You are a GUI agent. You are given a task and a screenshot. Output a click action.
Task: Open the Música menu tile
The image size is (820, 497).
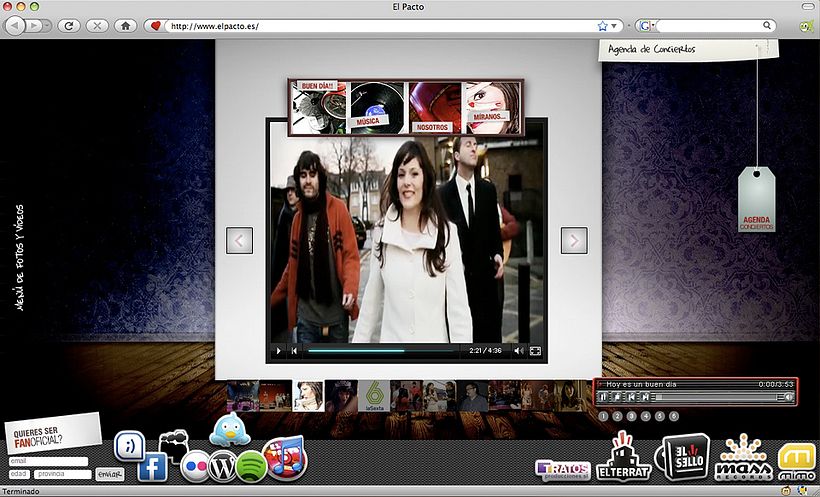pos(377,107)
